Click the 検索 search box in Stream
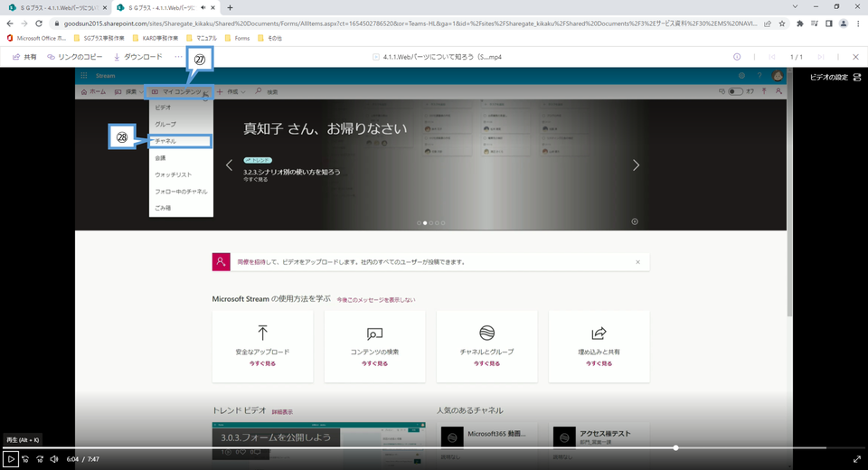Screen dimensions: 868x470 [x=268, y=92]
